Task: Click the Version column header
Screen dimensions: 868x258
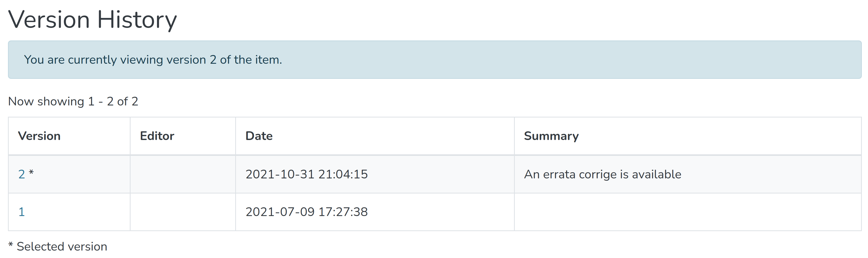Action: (39, 136)
